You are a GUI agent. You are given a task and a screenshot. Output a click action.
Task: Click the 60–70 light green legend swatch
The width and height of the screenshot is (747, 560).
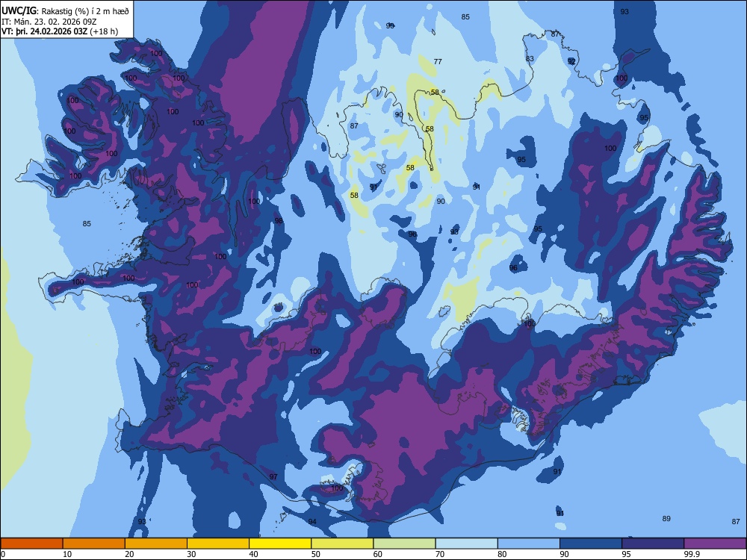pos(404,544)
